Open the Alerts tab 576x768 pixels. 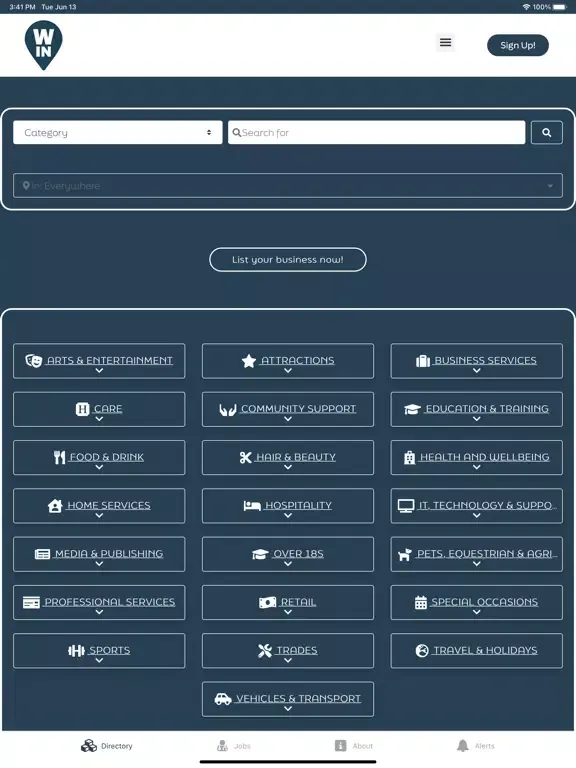(x=476, y=746)
